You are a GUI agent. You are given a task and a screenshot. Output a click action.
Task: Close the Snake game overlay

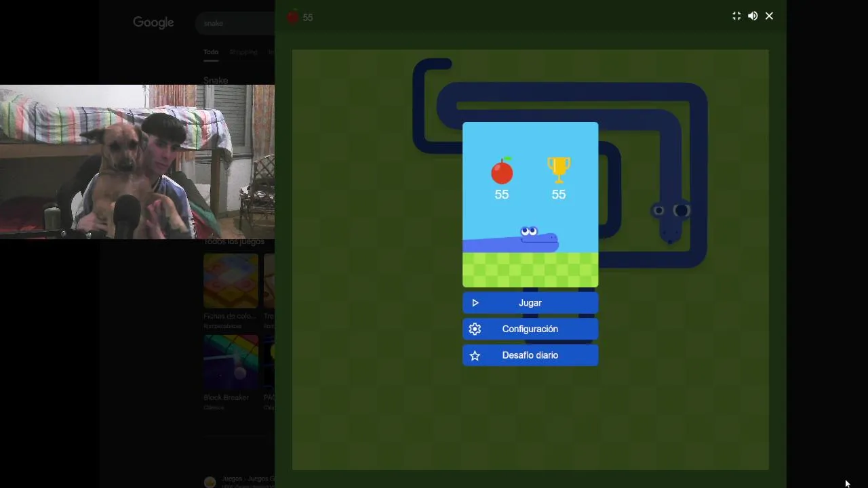click(x=769, y=16)
